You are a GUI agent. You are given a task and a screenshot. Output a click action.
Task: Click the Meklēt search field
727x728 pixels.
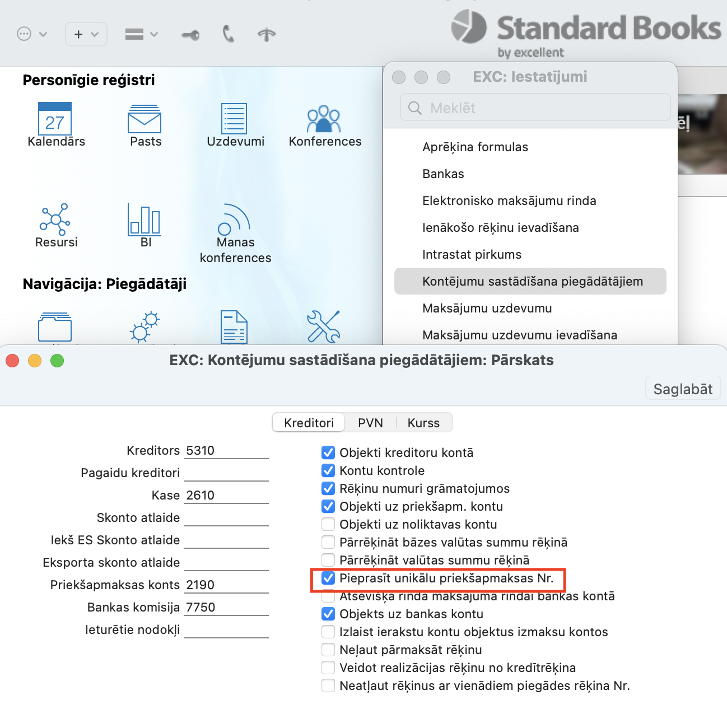click(x=535, y=108)
